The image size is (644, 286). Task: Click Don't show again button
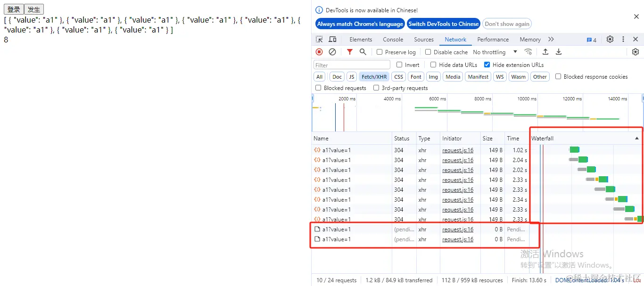click(507, 24)
